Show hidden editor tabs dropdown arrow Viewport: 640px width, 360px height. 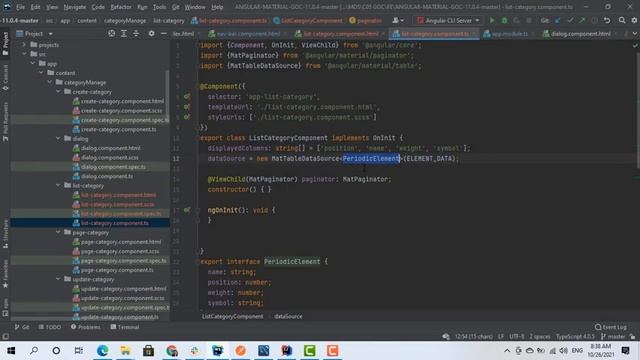click(634, 33)
